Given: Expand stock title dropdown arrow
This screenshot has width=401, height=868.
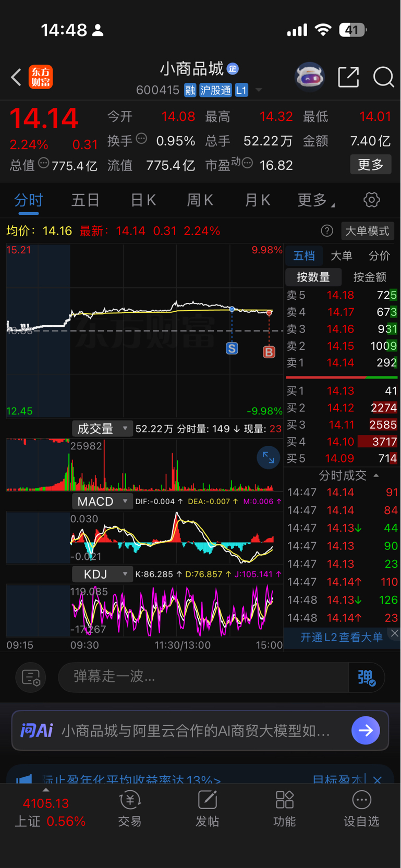Looking at the screenshot, I should (x=259, y=90).
